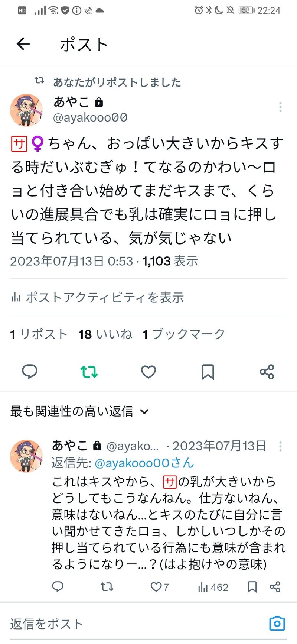View the 1 リポスト list
297x644 pixels.
tap(39, 334)
